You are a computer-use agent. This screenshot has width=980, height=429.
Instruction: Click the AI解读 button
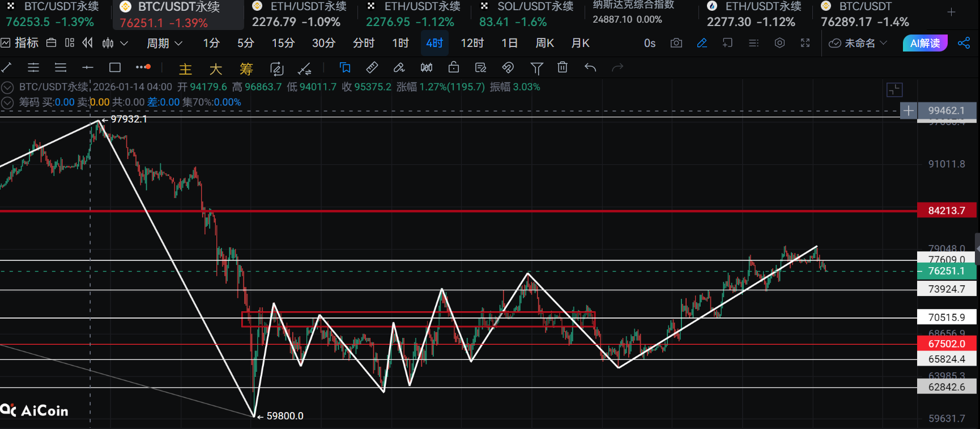point(924,43)
